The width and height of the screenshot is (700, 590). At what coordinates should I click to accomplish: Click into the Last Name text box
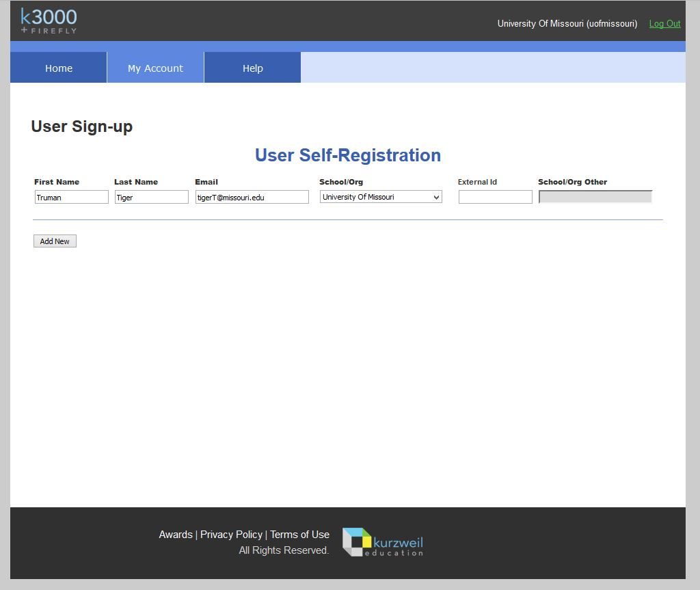click(151, 197)
